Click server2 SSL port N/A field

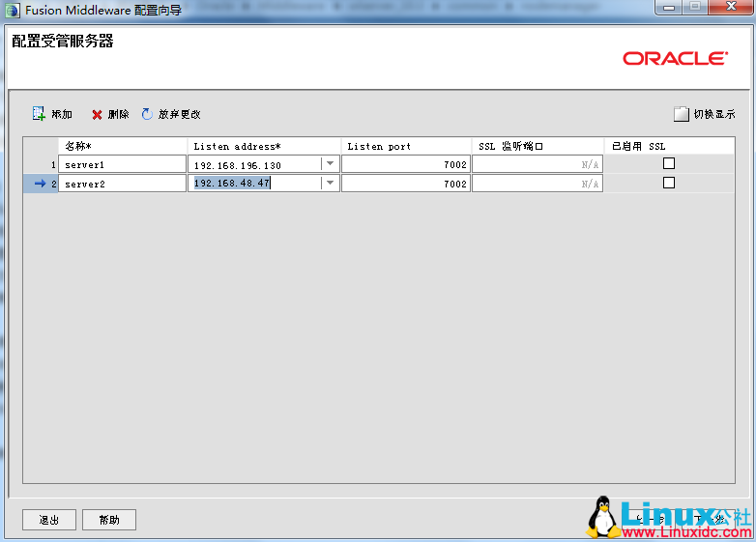tap(538, 184)
